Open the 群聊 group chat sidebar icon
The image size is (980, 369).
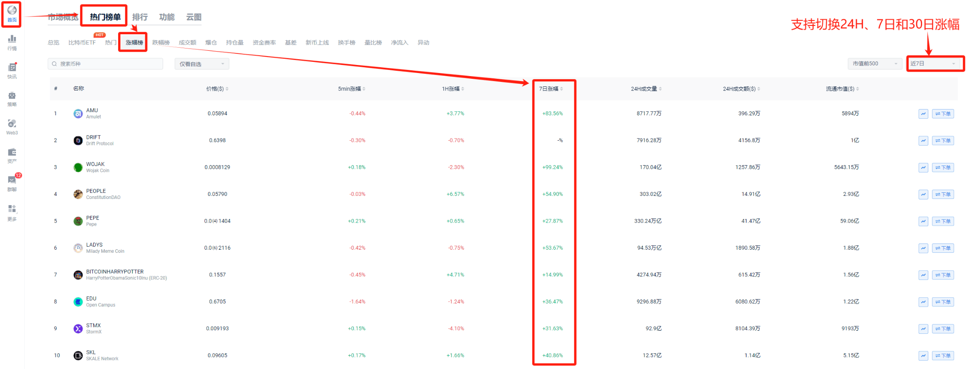coord(12,183)
